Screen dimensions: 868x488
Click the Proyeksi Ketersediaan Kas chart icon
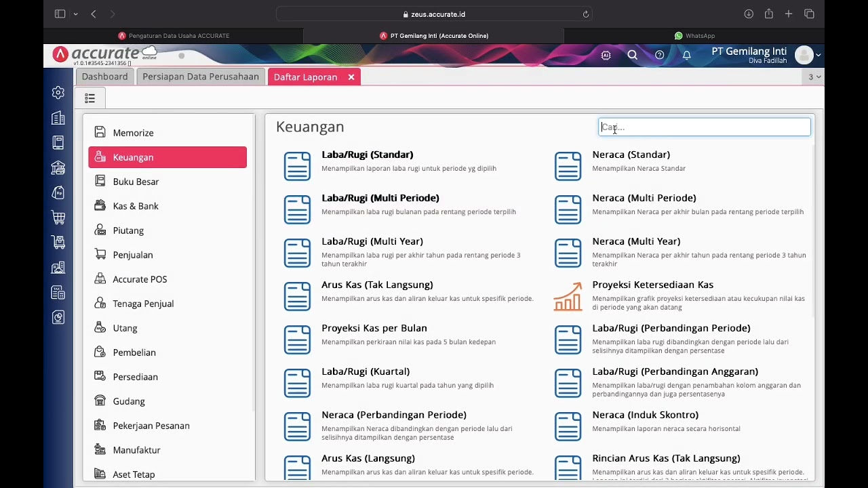tap(568, 297)
